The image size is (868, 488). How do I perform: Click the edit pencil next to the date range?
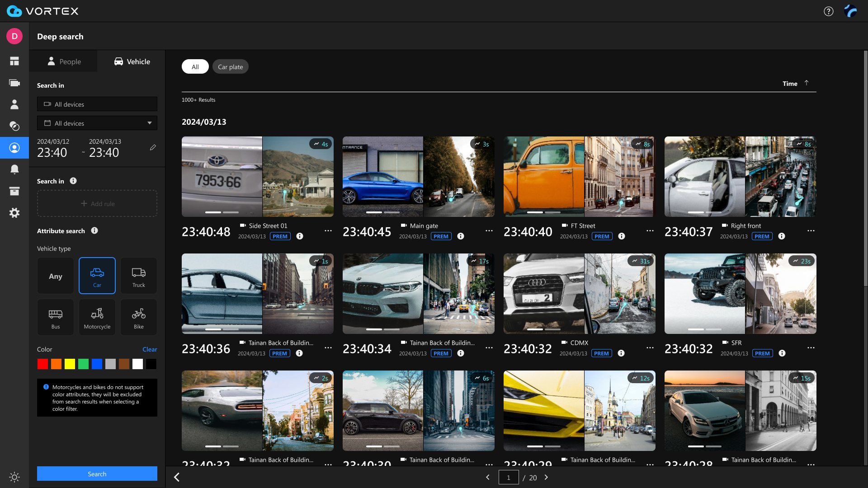pos(152,147)
